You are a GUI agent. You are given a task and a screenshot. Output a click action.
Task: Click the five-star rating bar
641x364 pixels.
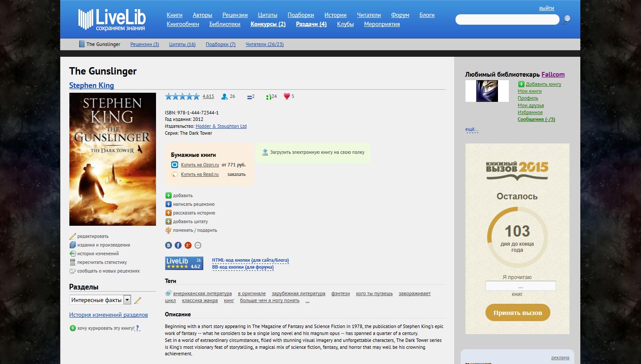point(182,96)
